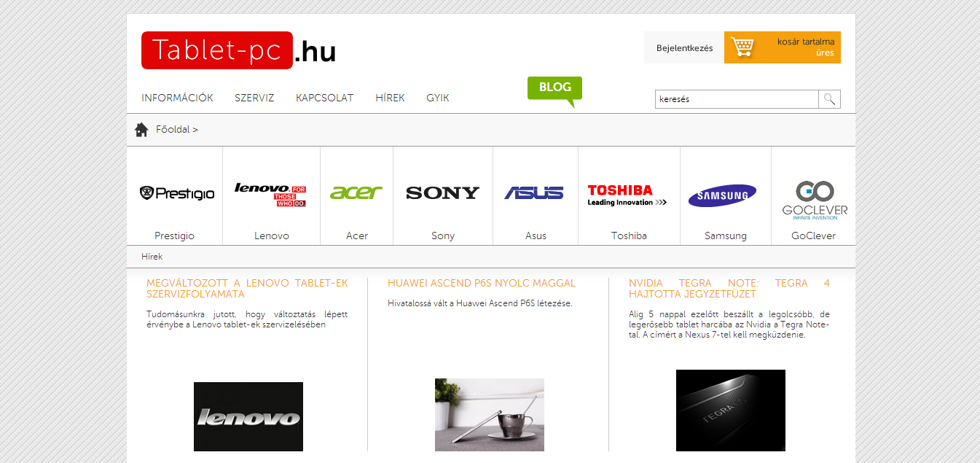This screenshot has width=980, height=463.
Task: Click into the keresés search field
Action: pos(736,99)
